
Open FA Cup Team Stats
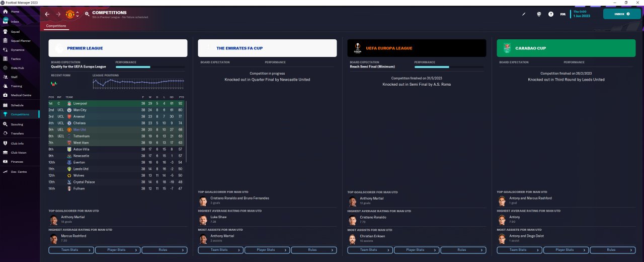220,250
